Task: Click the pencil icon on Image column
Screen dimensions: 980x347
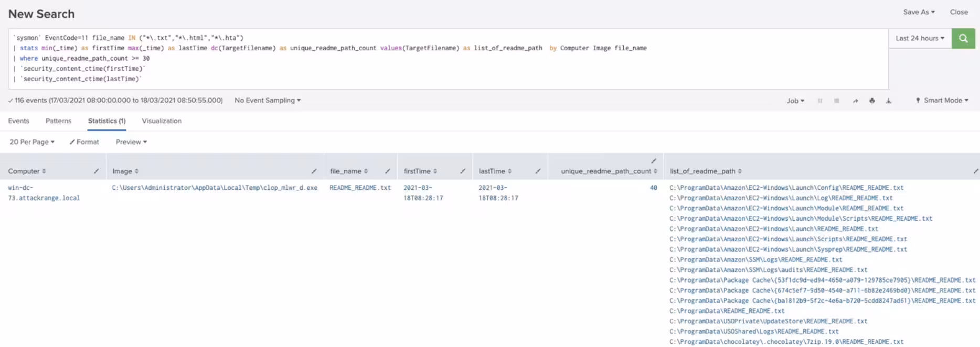Action: coord(314,171)
